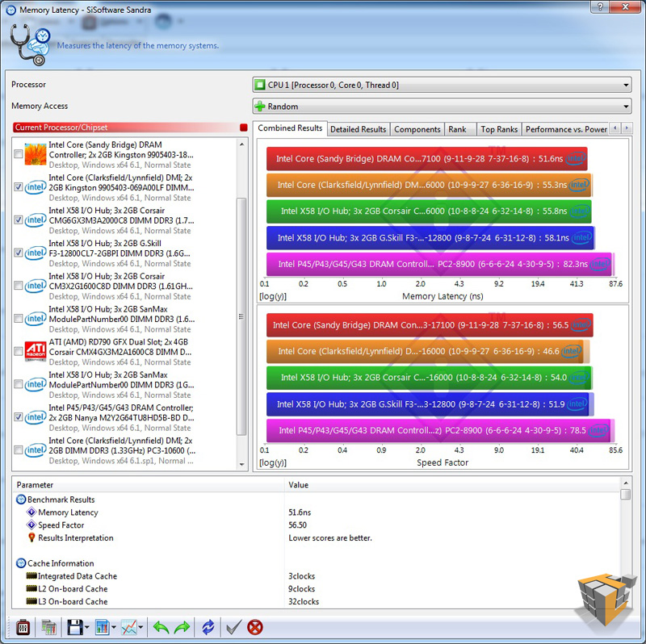Click the floppy disk save icon
Viewport: 646px width, 644px height.
tap(75, 628)
